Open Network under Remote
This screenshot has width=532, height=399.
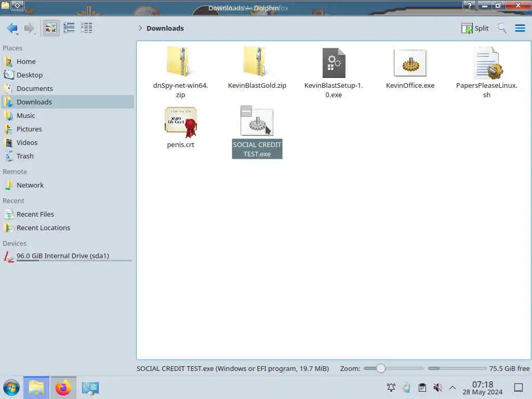(68, 185)
